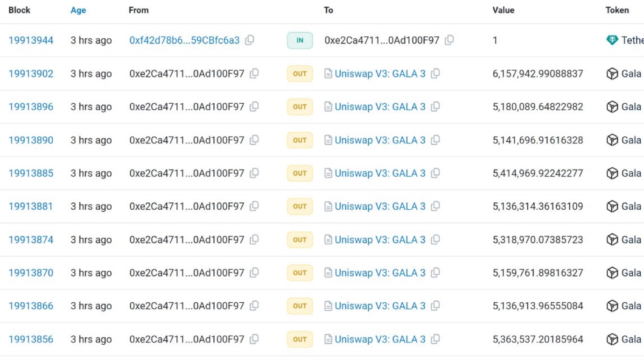Image resolution: width=644 pixels, height=362 pixels.
Task: Click the OUT badge in block 19913856 row
Action: click(300, 339)
